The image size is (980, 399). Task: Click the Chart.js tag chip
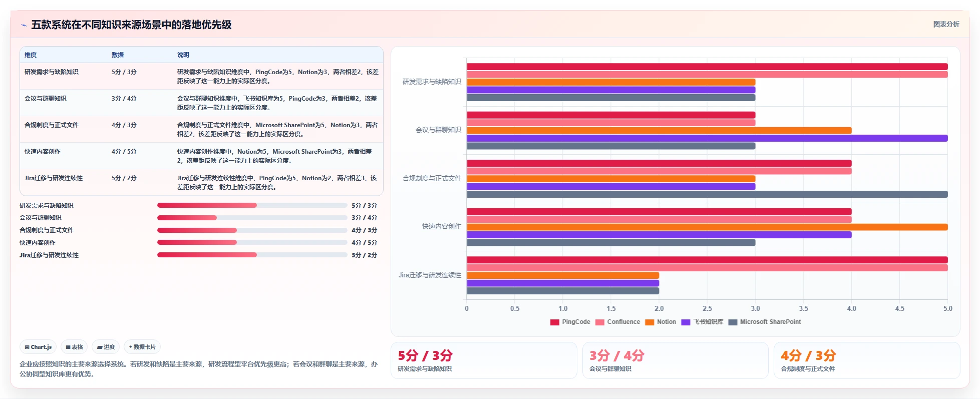pos(38,347)
